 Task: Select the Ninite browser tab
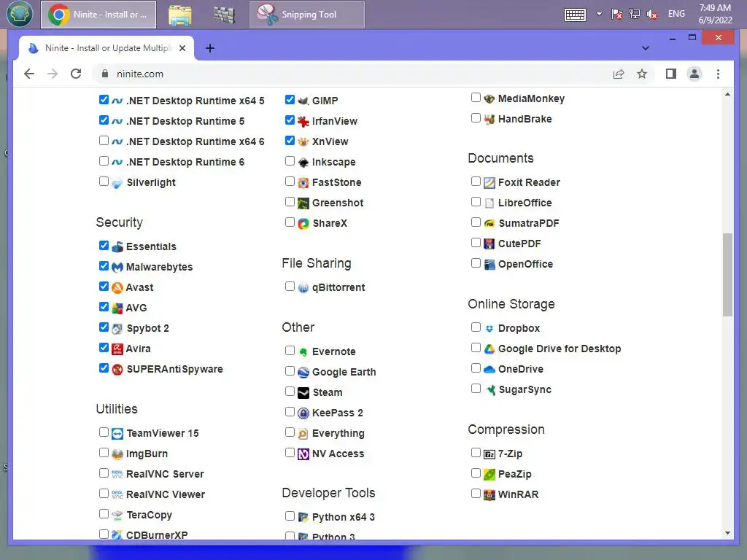click(x=107, y=48)
